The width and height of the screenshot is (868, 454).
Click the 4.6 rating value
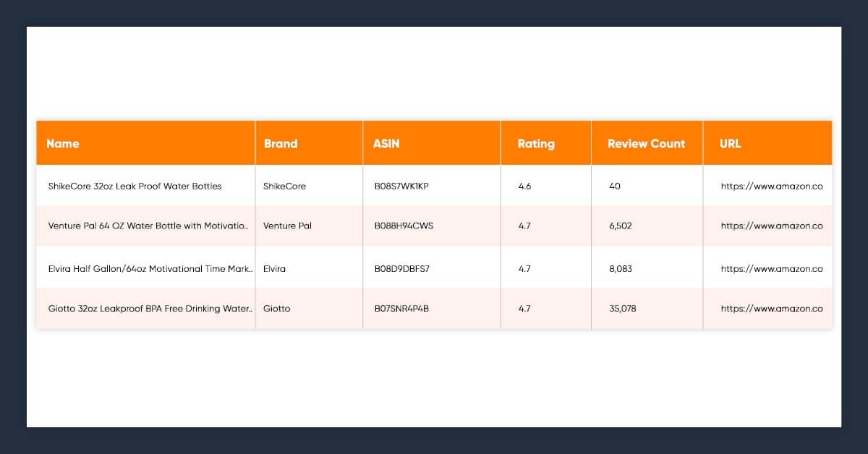(x=525, y=186)
